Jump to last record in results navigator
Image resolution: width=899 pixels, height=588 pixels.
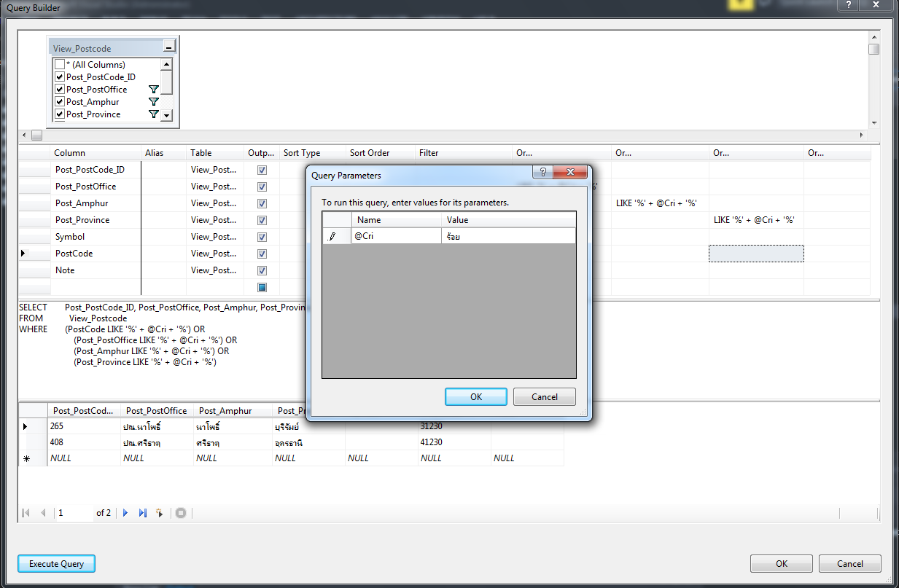click(x=142, y=513)
